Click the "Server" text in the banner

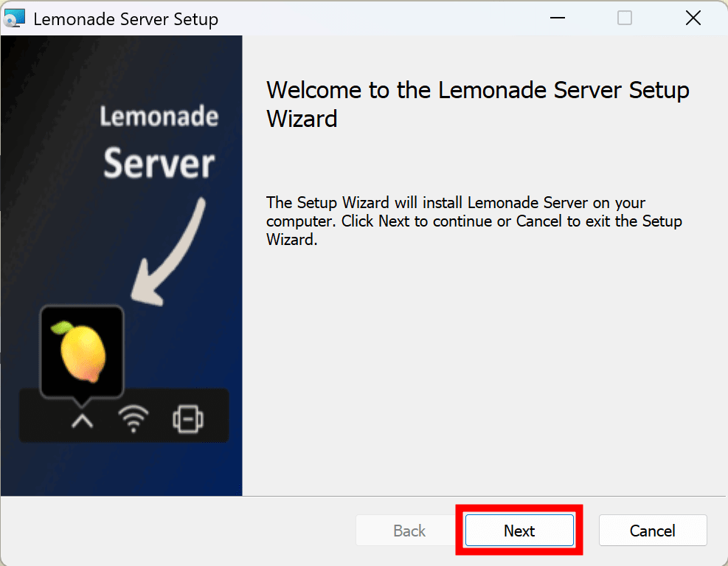(x=159, y=163)
